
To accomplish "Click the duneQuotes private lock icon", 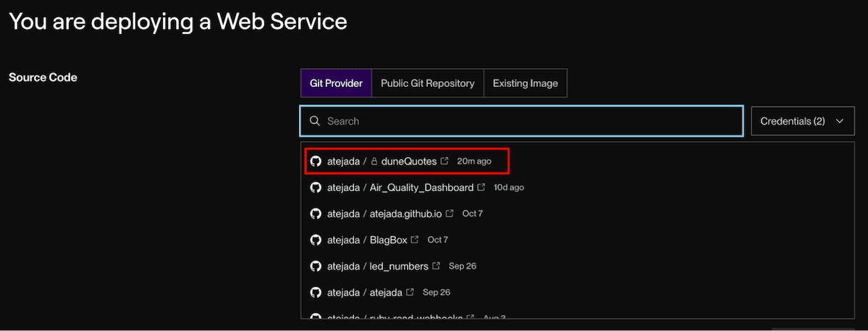I will [374, 162].
